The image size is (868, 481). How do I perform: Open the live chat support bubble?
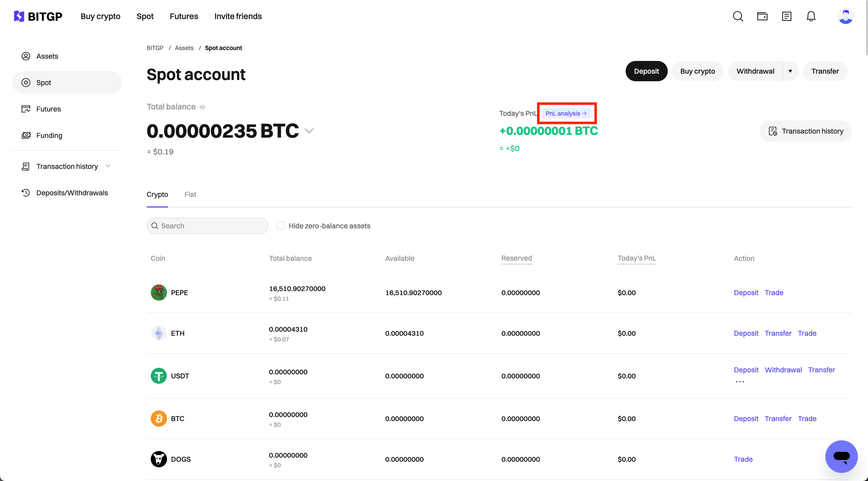click(x=841, y=457)
